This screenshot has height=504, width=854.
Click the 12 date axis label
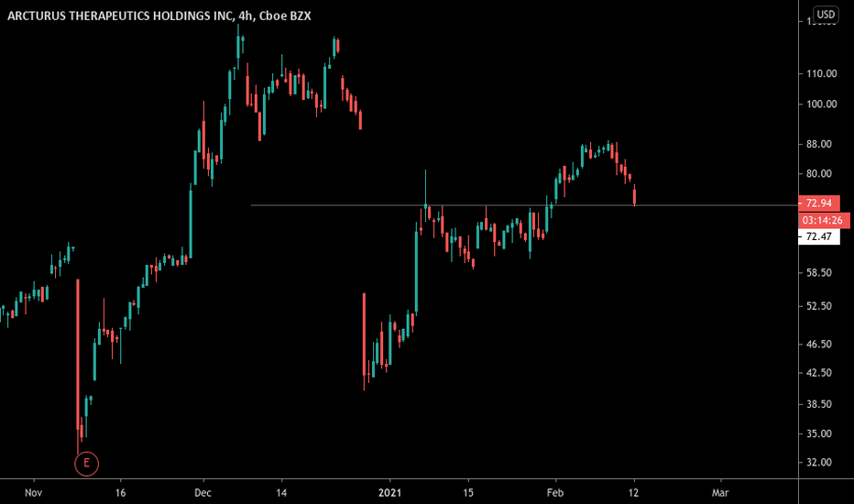click(x=633, y=493)
